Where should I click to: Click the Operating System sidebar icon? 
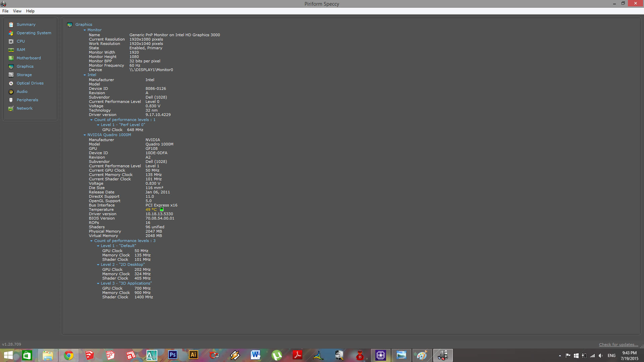tap(11, 33)
